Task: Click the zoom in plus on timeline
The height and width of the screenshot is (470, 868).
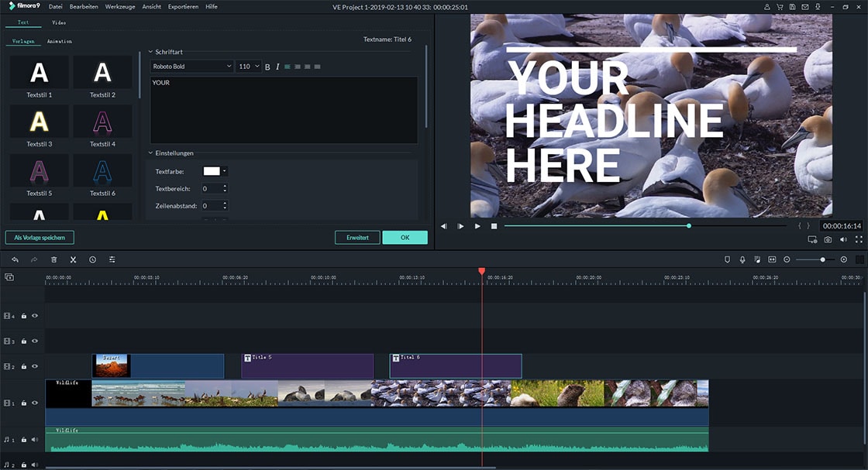Action: 844,259
